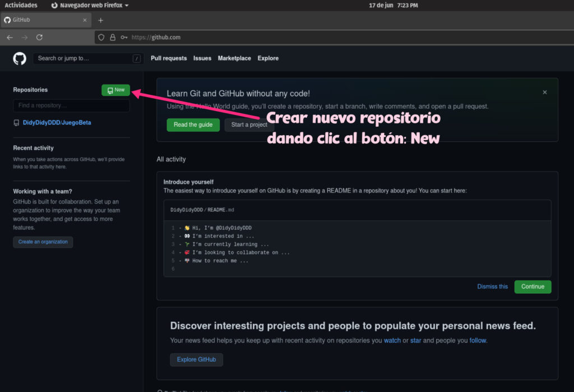Click the green New repository button
The height and width of the screenshot is (392, 574).
coord(115,89)
